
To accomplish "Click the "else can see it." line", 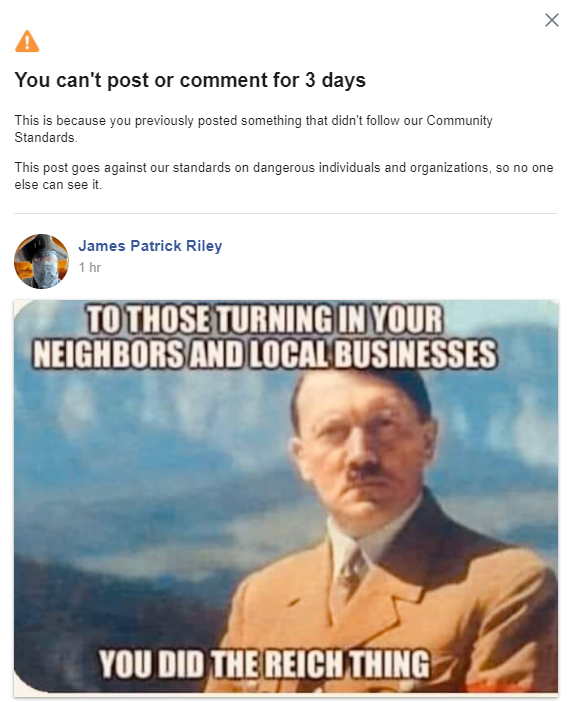I will 58,184.
